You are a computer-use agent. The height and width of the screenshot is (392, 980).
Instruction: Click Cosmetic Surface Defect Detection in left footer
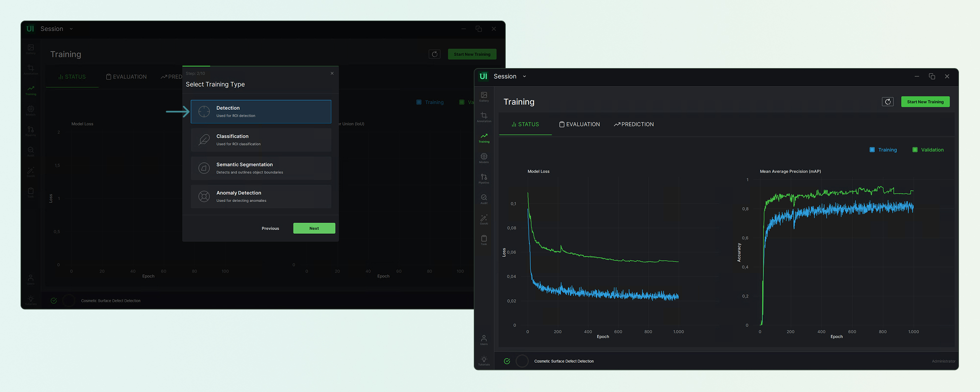point(111,301)
